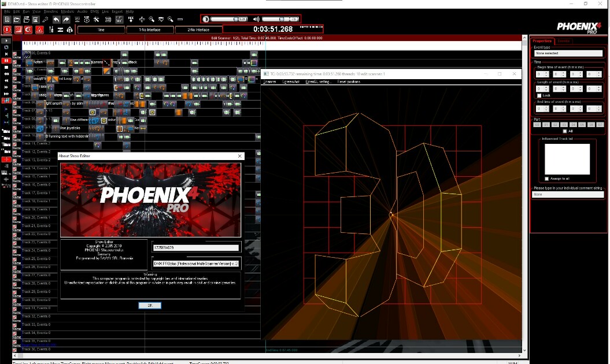Click the red warning triangle icon

[39, 29]
